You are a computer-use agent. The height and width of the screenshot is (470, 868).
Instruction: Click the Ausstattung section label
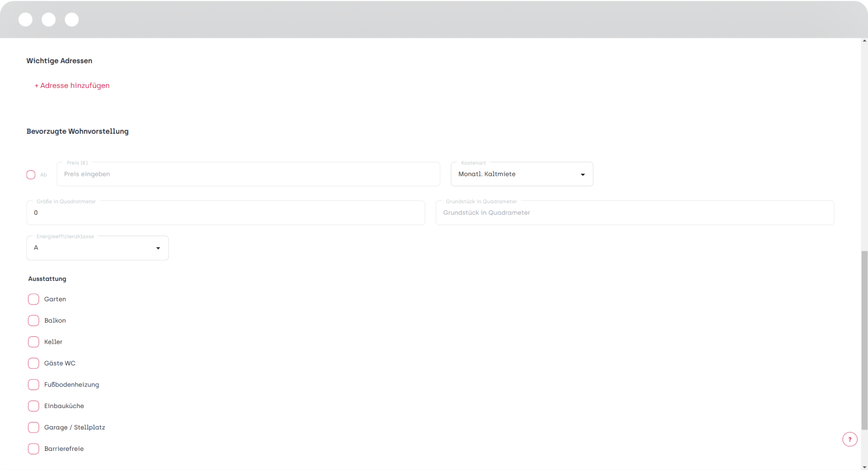point(47,278)
